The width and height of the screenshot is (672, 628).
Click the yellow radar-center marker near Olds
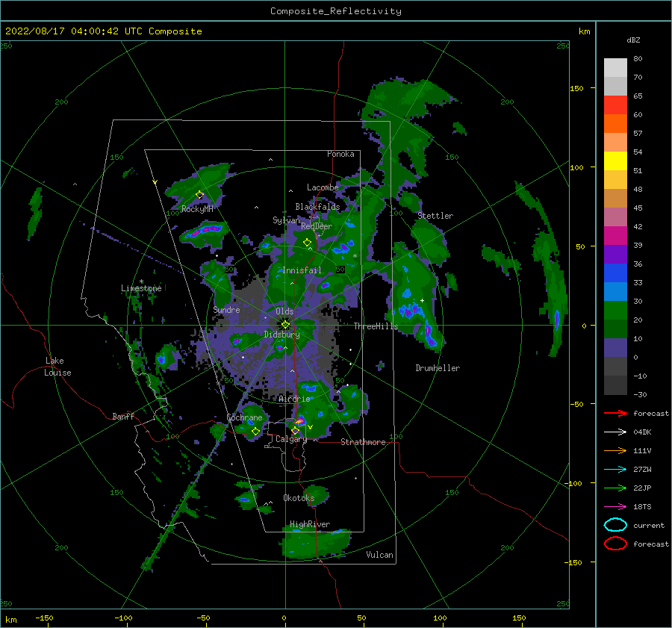285,325
